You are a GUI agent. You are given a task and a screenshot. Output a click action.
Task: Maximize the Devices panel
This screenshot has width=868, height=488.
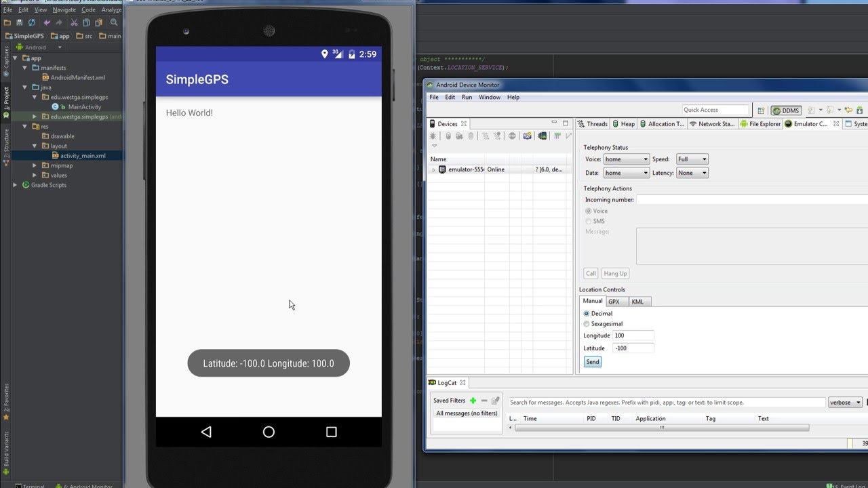(x=566, y=123)
